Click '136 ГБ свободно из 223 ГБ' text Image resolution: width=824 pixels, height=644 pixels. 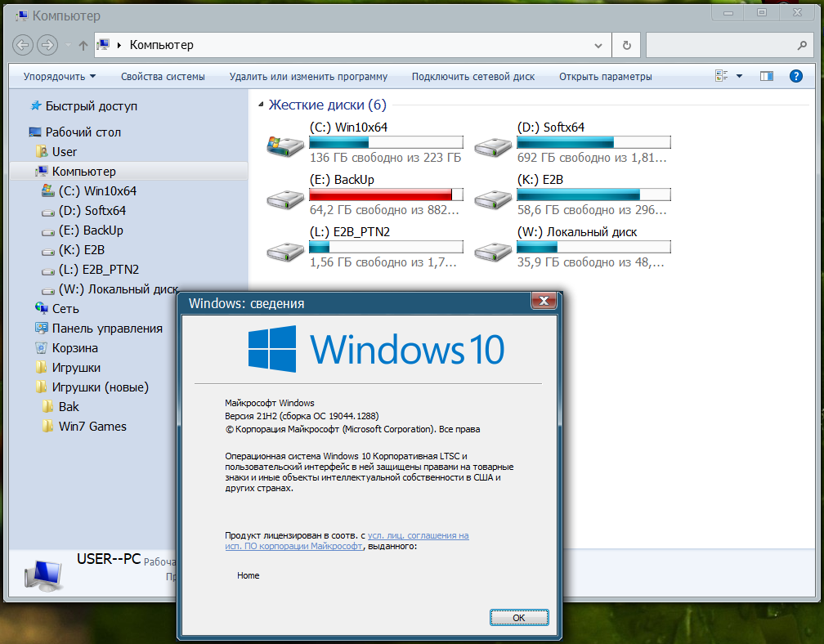click(x=385, y=158)
